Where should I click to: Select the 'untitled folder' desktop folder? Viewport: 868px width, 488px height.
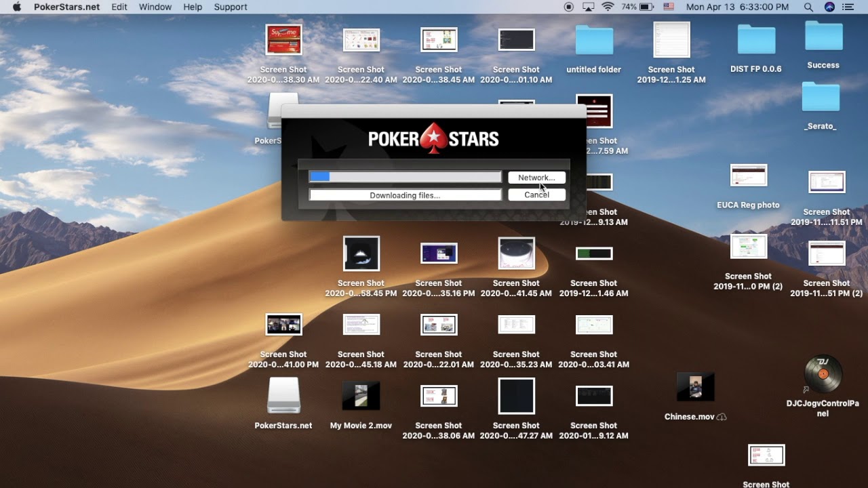pyautogui.click(x=594, y=39)
